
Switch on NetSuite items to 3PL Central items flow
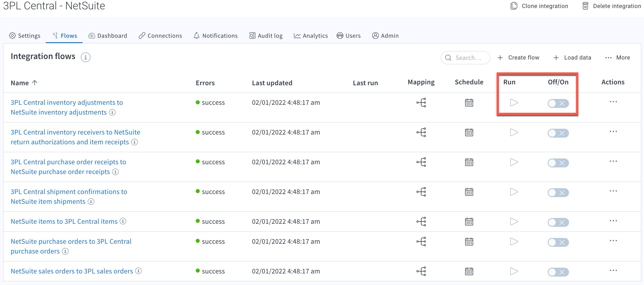(x=558, y=222)
